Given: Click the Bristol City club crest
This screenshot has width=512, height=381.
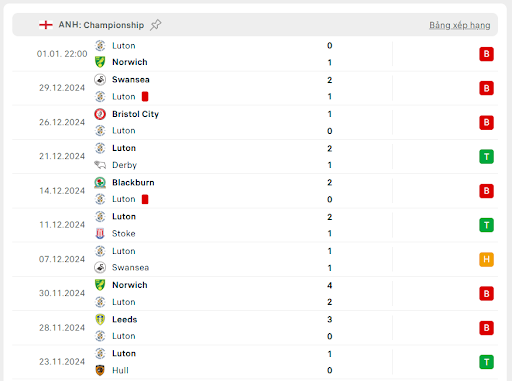Looking at the screenshot, I should [100, 114].
